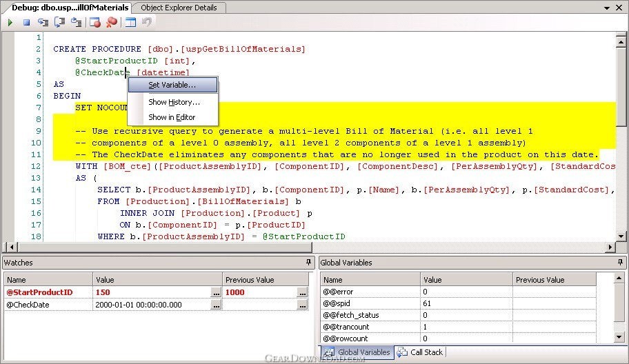Click line number 12 in the gutter

point(36,166)
